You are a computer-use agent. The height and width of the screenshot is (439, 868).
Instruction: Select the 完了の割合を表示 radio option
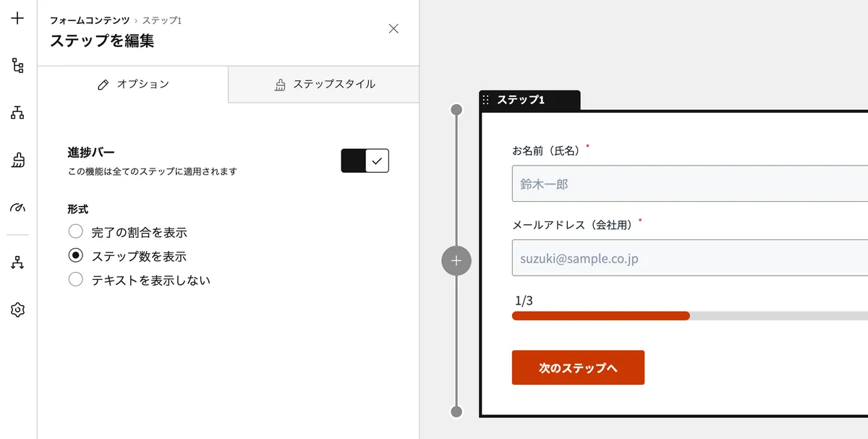tap(75, 231)
